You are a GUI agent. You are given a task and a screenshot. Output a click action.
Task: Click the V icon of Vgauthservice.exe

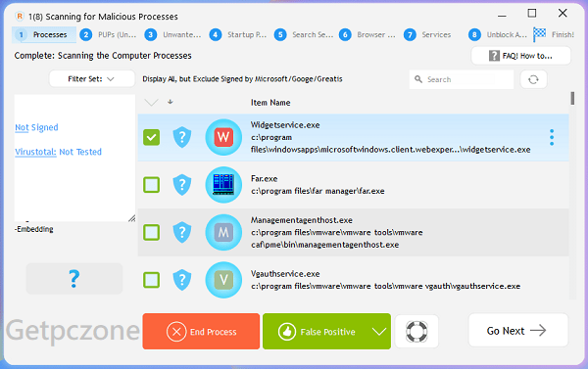click(223, 280)
